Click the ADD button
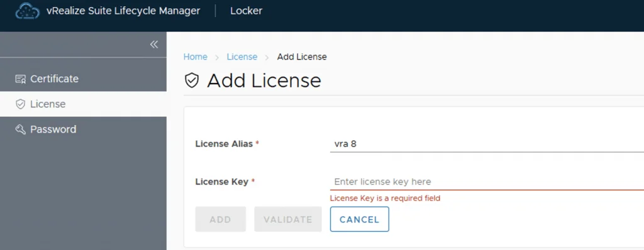Image resolution: width=644 pixels, height=250 pixels. coord(221,219)
